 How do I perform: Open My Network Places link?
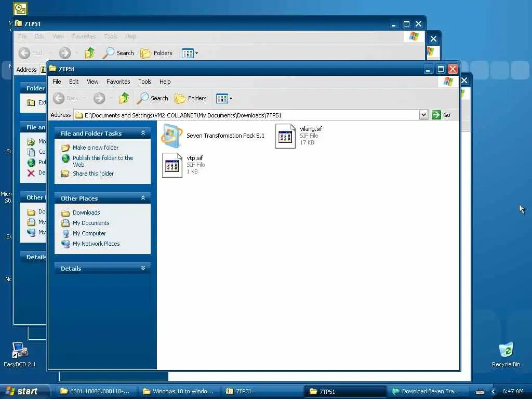click(96, 244)
